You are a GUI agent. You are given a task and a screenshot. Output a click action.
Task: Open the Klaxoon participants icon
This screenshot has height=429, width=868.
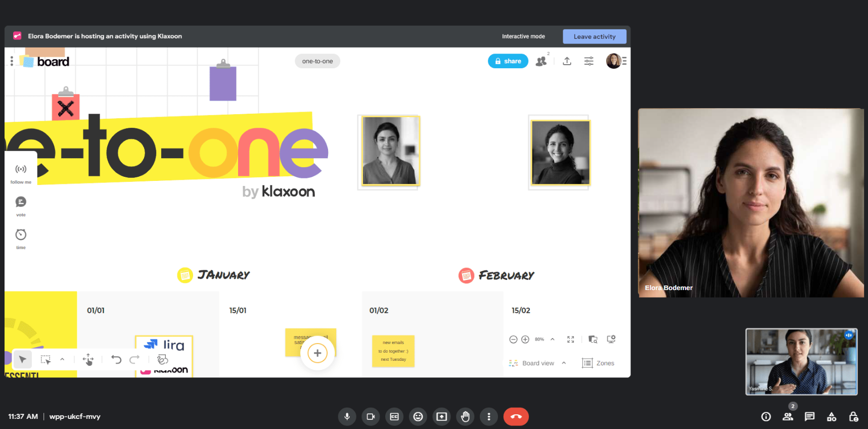tap(541, 61)
